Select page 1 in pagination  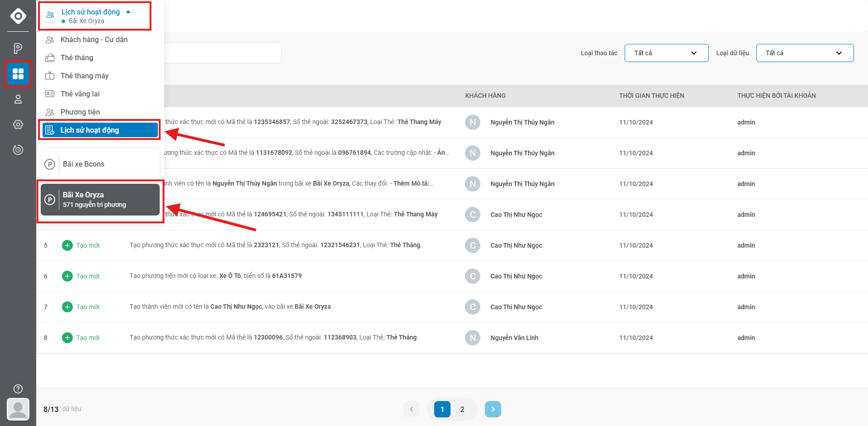tap(442, 409)
